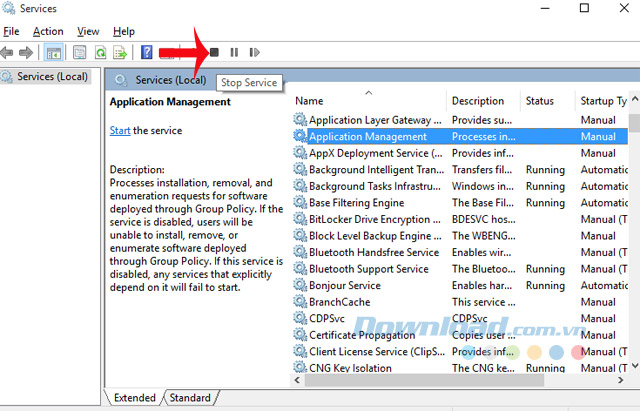Click the Forward arrow in toolbar
The image size is (640, 411).
[26, 52]
